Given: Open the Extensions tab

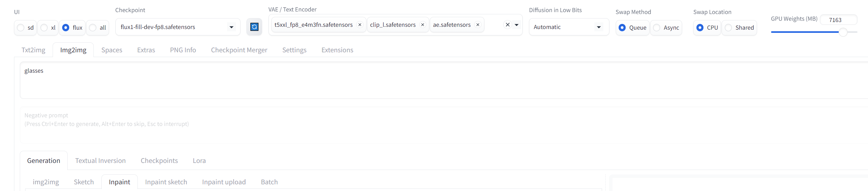Looking at the screenshot, I should (x=337, y=50).
